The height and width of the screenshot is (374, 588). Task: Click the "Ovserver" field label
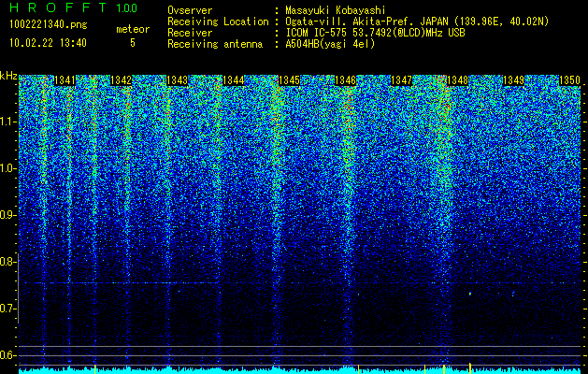pos(190,10)
